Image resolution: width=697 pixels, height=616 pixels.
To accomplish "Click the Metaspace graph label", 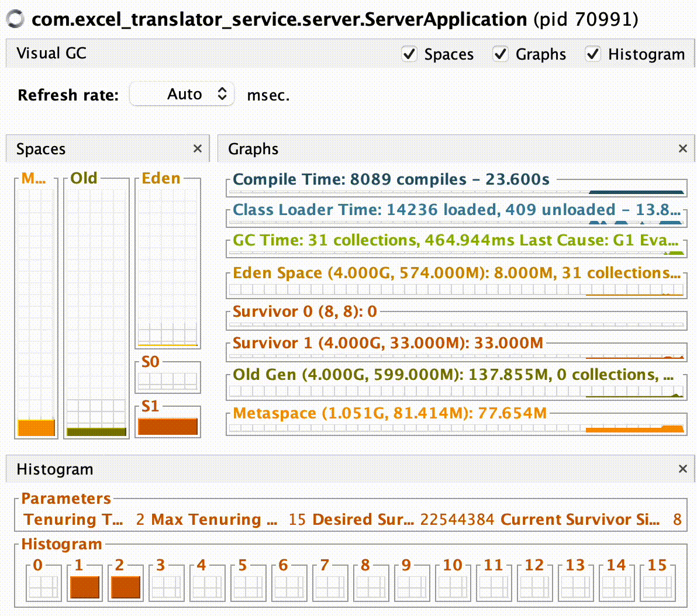I will [390, 413].
